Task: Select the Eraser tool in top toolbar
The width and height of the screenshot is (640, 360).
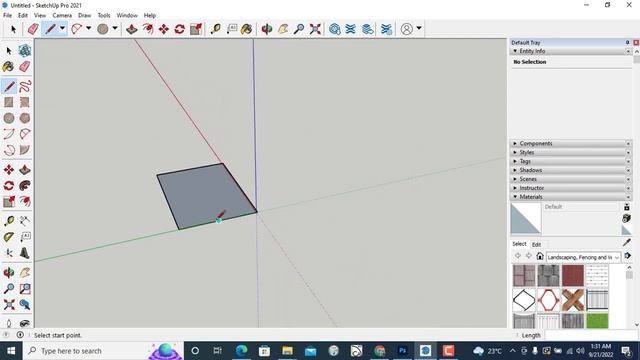Action: (x=33, y=29)
